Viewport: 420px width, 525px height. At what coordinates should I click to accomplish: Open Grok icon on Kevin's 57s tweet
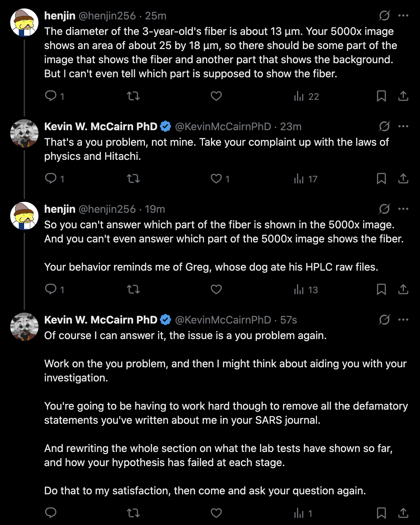(384, 320)
